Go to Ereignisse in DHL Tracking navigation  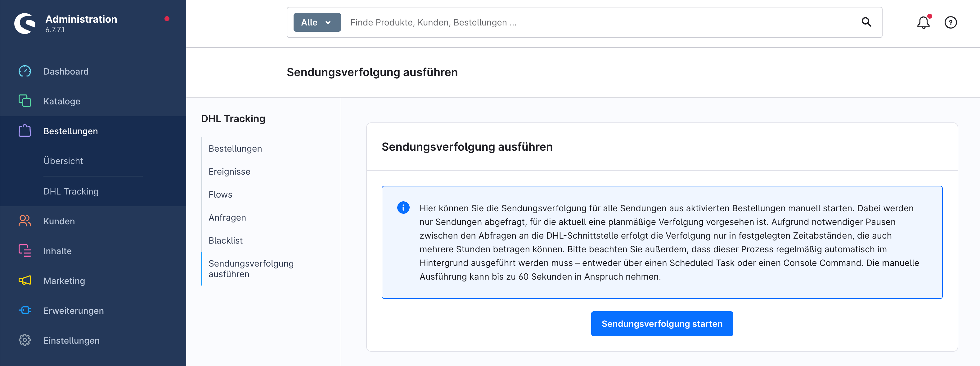click(229, 172)
